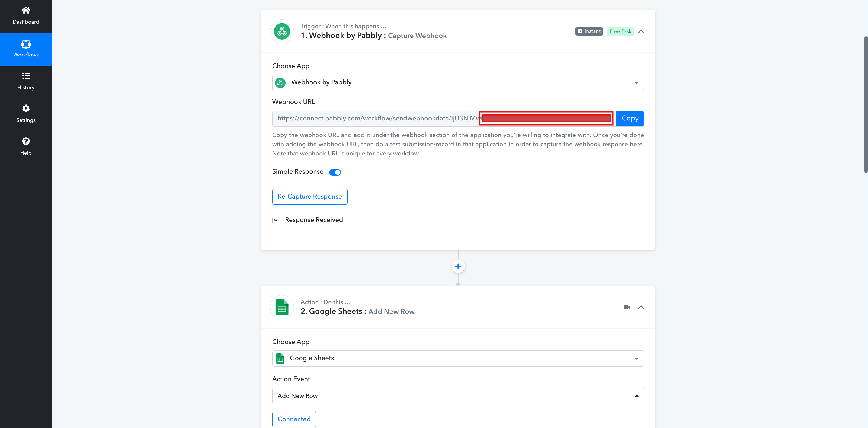Add a step with the plus button
The width and height of the screenshot is (868, 428).
tap(458, 266)
